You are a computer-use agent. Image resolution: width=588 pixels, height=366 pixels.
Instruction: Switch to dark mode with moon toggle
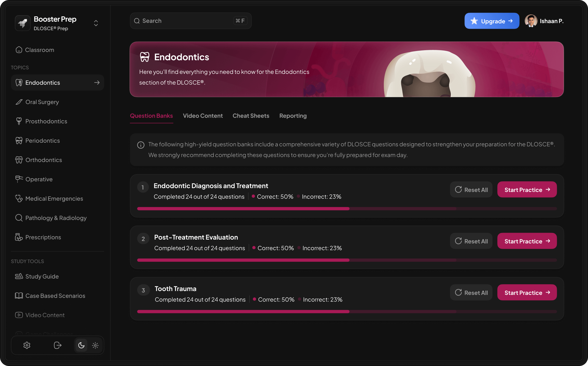81,345
